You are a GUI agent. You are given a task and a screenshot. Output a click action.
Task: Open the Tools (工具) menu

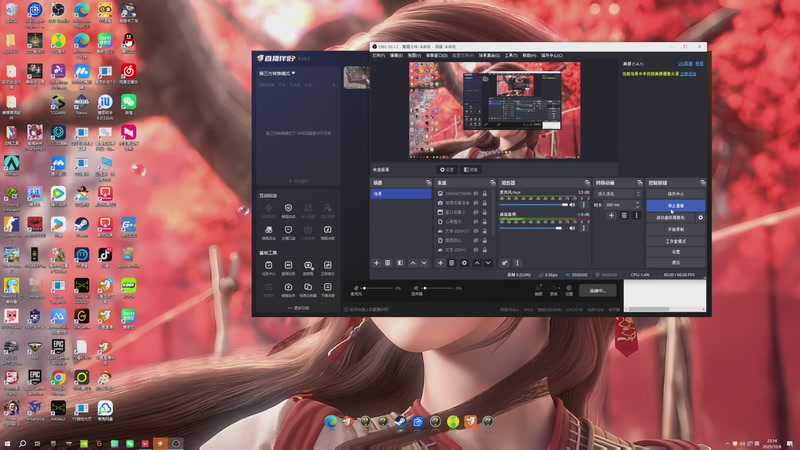click(511, 55)
